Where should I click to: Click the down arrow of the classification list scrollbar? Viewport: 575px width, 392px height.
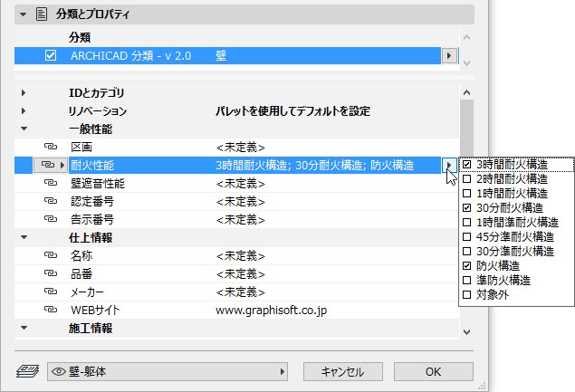[467, 63]
